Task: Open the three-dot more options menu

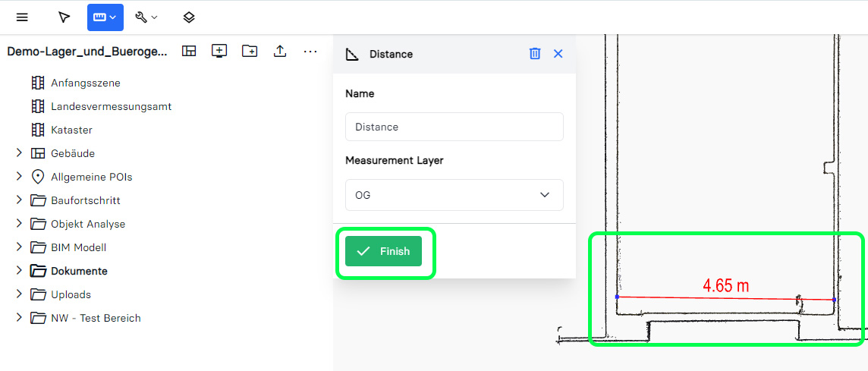Action: [310, 51]
